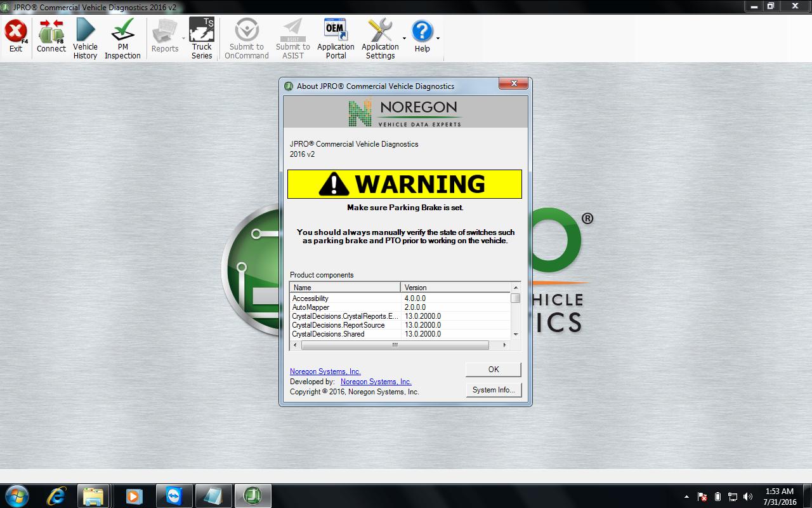Open TeamViewer from taskbar
Viewport: 812px width, 508px height.
(x=173, y=496)
